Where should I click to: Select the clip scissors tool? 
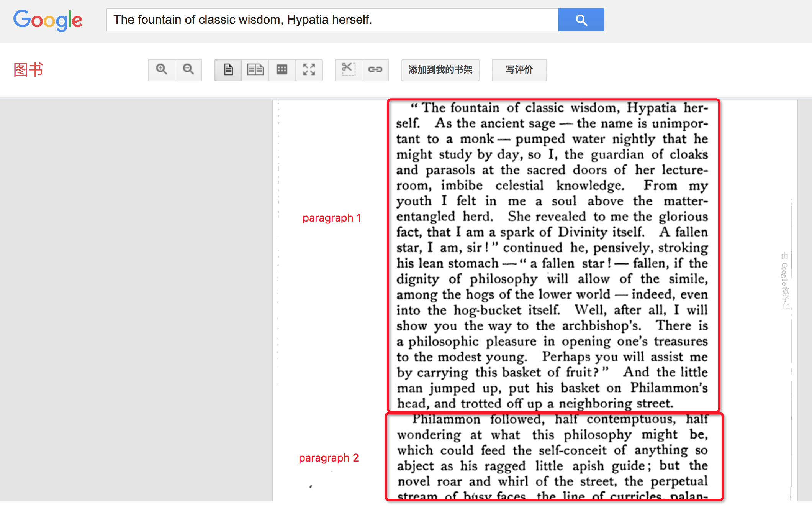coord(349,70)
